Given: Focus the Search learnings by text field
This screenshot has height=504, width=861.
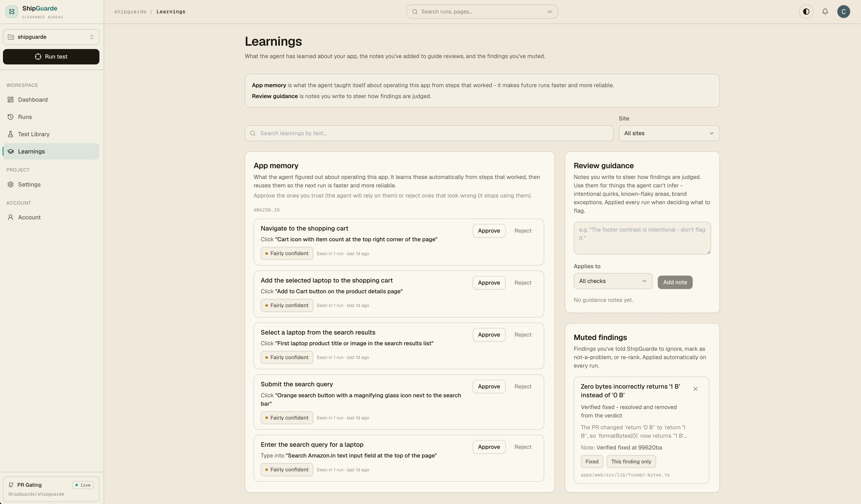Looking at the screenshot, I should click(x=429, y=133).
